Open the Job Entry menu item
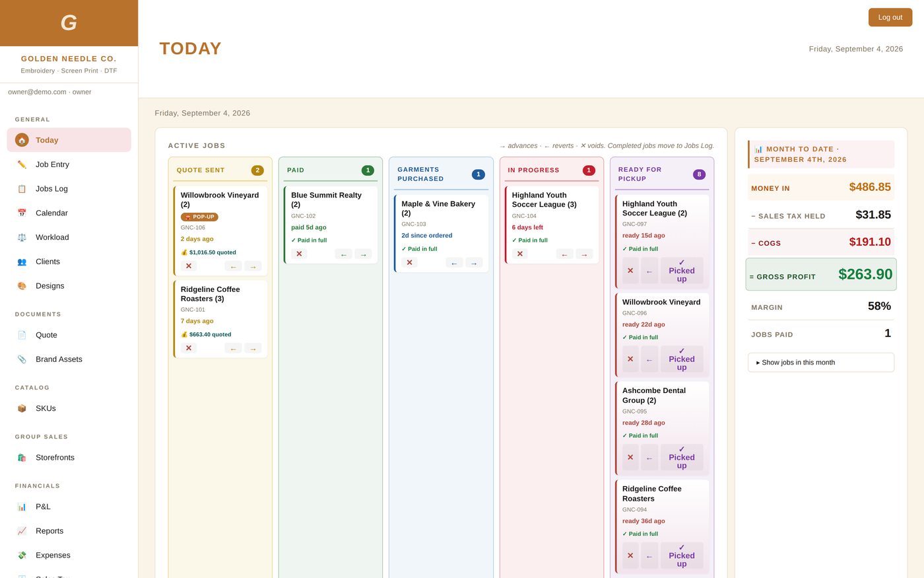The width and height of the screenshot is (924, 578). 69,164
